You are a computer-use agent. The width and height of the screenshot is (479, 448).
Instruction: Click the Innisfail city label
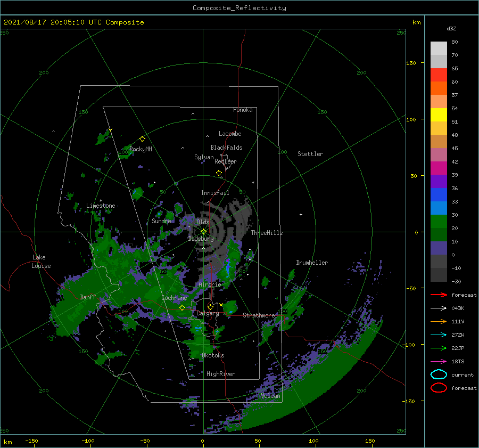tap(215, 193)
